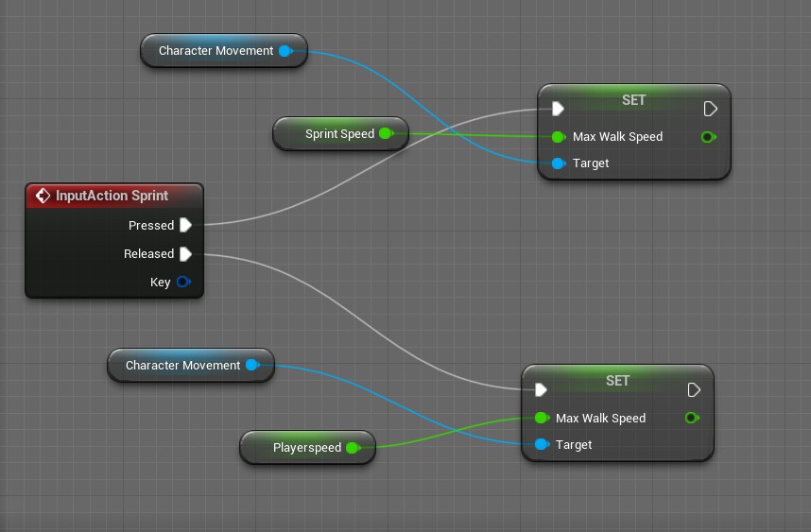
Task: Click Target pin on the SET using Sprint Speed
Action: point(558,163)
